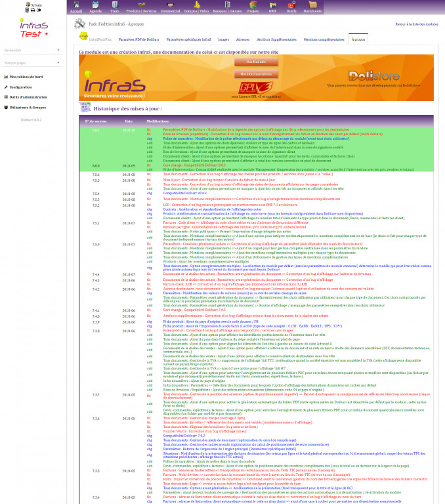The image size is (445, 504).
Task: Open the Agenda calendar icon
Action: click(95, 5)
